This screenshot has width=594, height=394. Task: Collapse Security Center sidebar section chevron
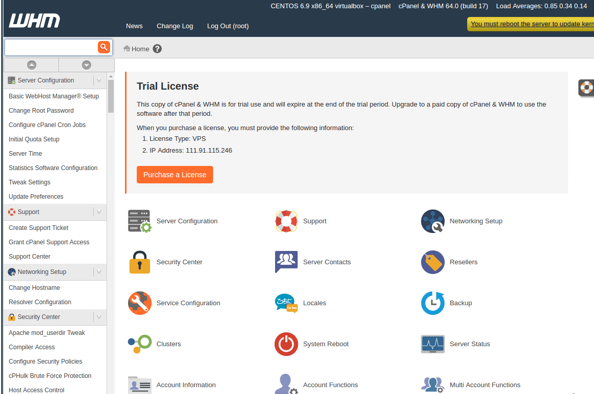[99, 317]
